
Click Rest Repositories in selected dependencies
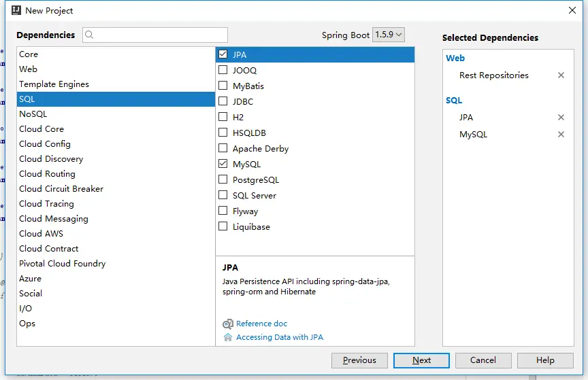494,75
